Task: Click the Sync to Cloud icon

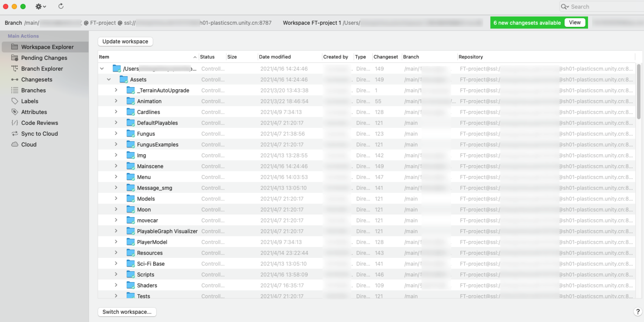Action: 15,133
